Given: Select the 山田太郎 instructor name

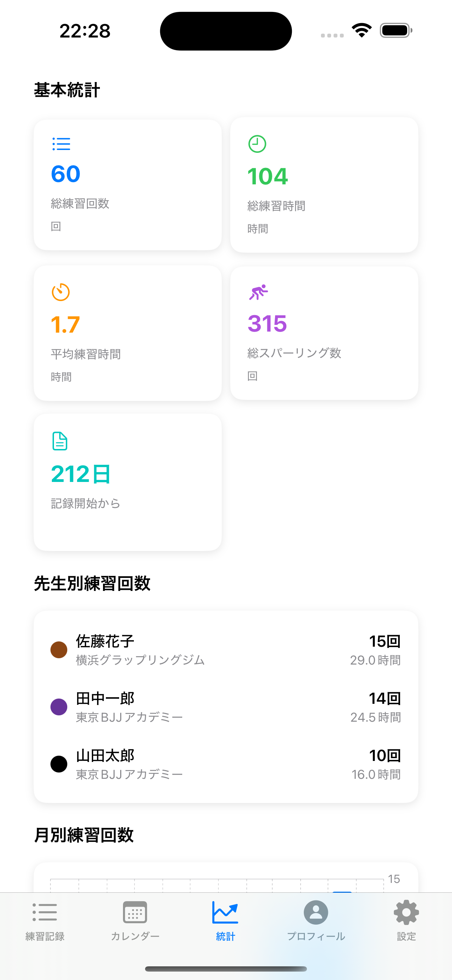Looking at the screenshot, I should [x=105, y=756].
